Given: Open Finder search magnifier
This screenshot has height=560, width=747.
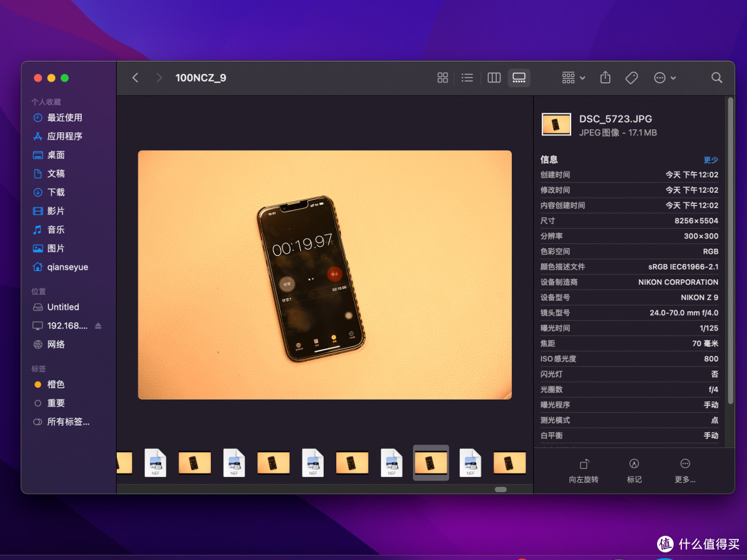Looking at the screenshot, I should click(717, 77).
